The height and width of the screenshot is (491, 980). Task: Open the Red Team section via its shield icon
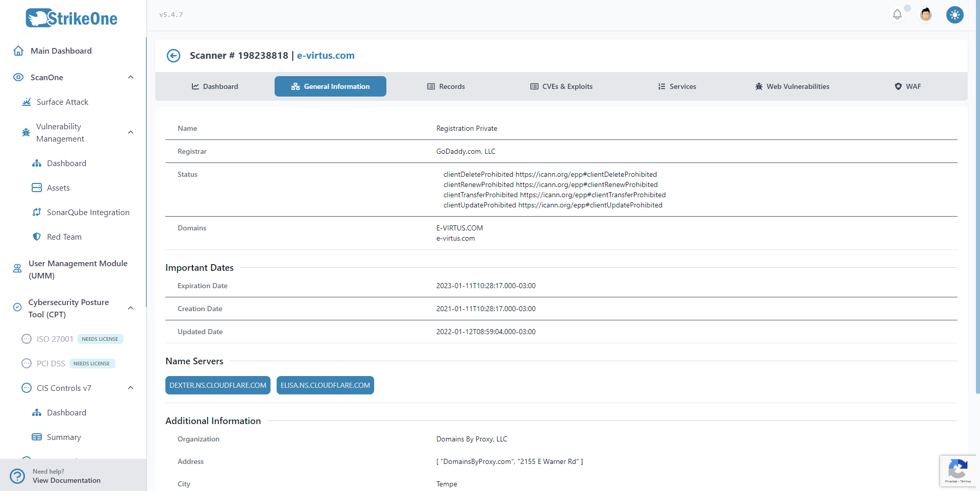(36, 237)
